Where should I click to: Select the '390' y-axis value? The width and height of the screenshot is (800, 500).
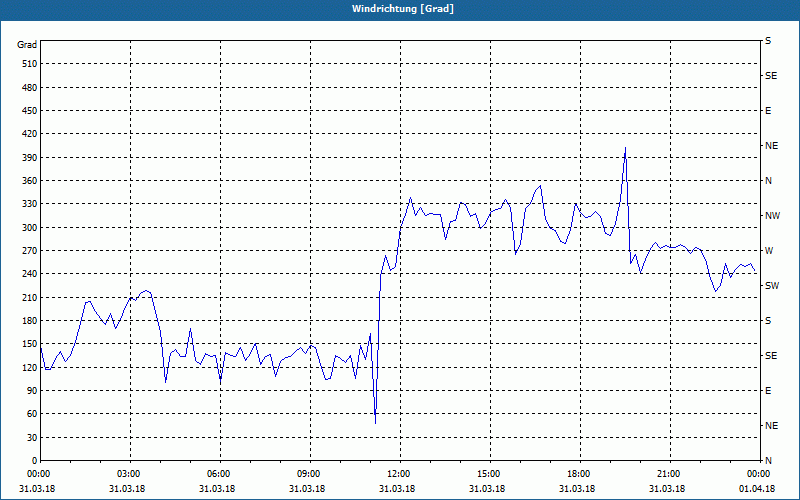(x=30, y=158)
